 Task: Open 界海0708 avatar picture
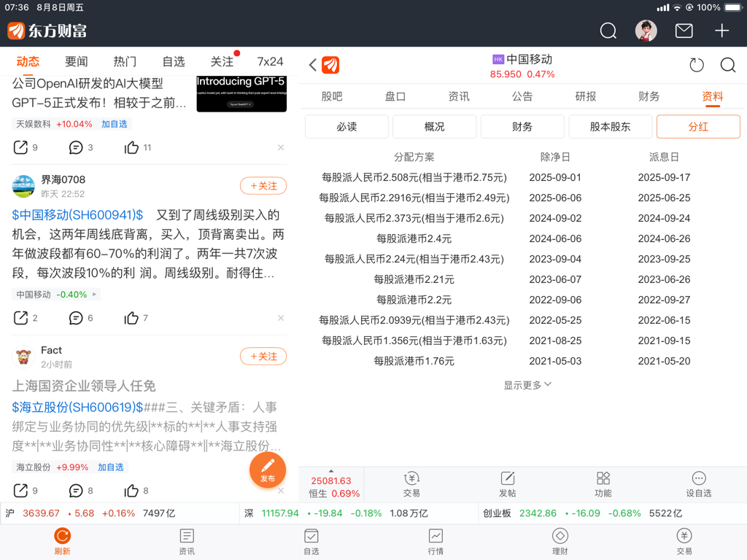coord(23,186)
